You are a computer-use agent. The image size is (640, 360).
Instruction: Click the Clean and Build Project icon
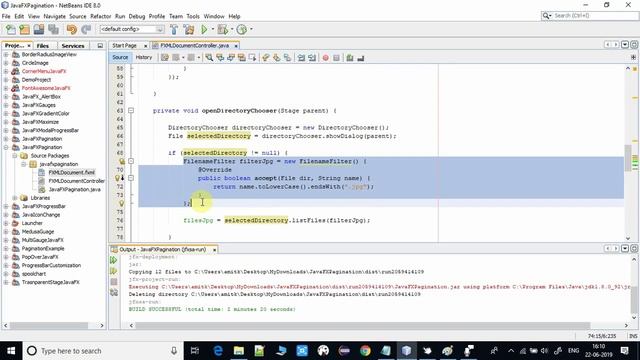189,29
